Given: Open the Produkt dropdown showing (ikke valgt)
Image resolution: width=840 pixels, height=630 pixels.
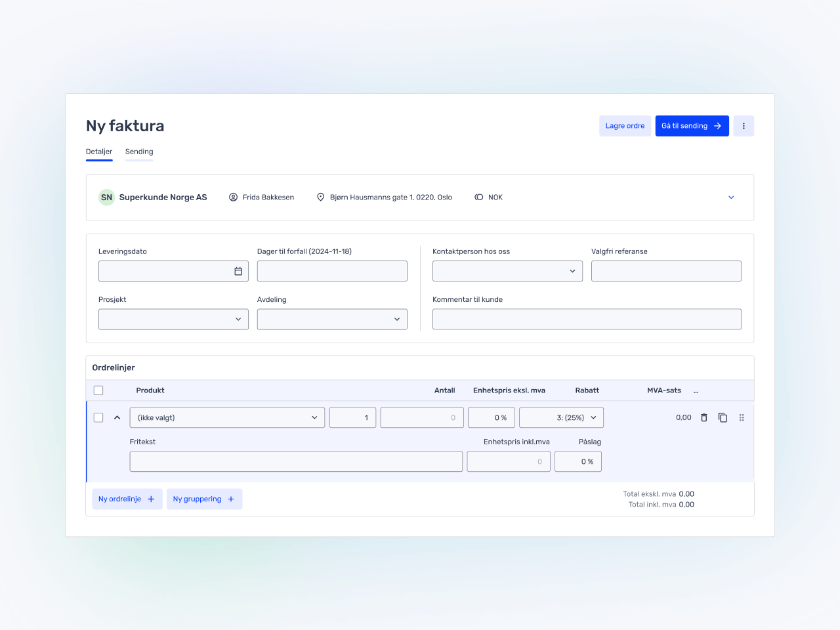Looking at the screenshot, I should 227,417.
